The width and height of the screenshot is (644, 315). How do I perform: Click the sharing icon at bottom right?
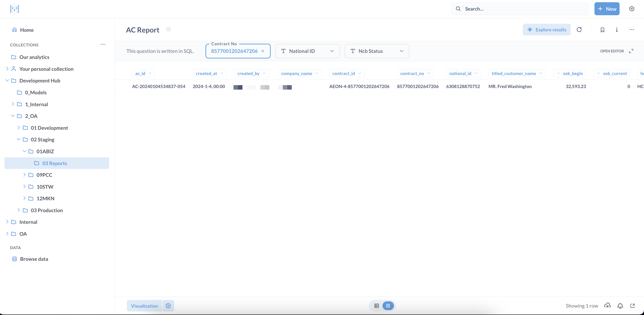633,306
